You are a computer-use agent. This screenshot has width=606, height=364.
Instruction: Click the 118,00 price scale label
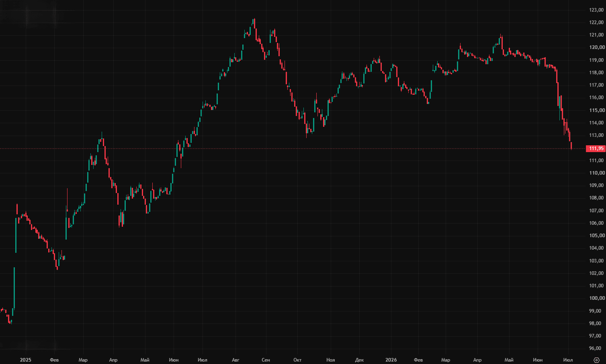[596, 73]
